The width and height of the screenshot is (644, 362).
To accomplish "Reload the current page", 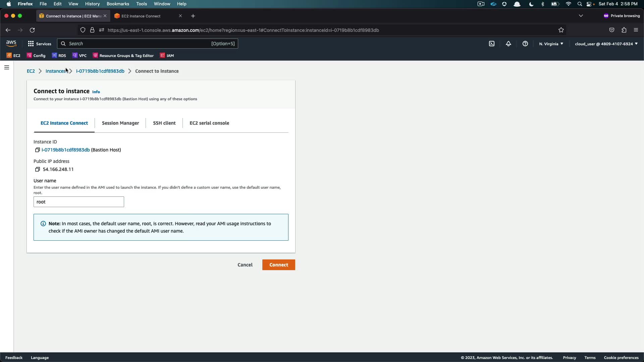I will tap(32, 30).
